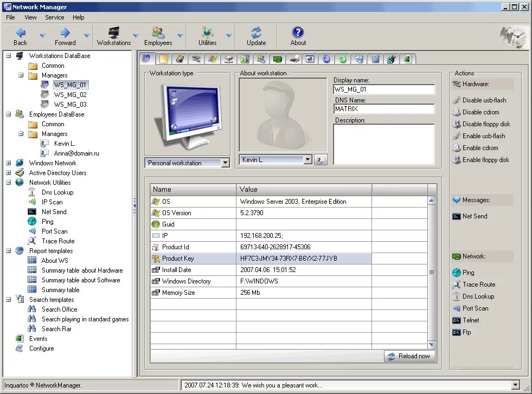Click the Display name field

pos(384,89)
